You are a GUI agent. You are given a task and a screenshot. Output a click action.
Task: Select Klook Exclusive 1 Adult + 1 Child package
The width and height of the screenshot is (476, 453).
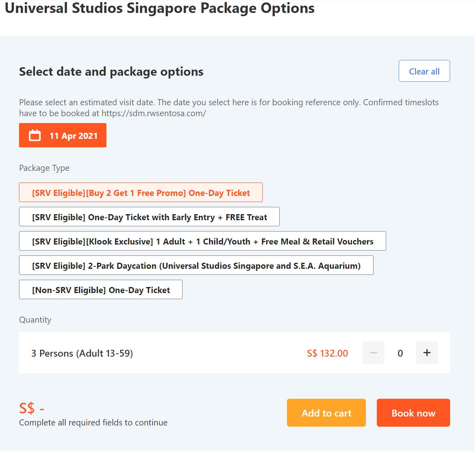click(203, 242)
